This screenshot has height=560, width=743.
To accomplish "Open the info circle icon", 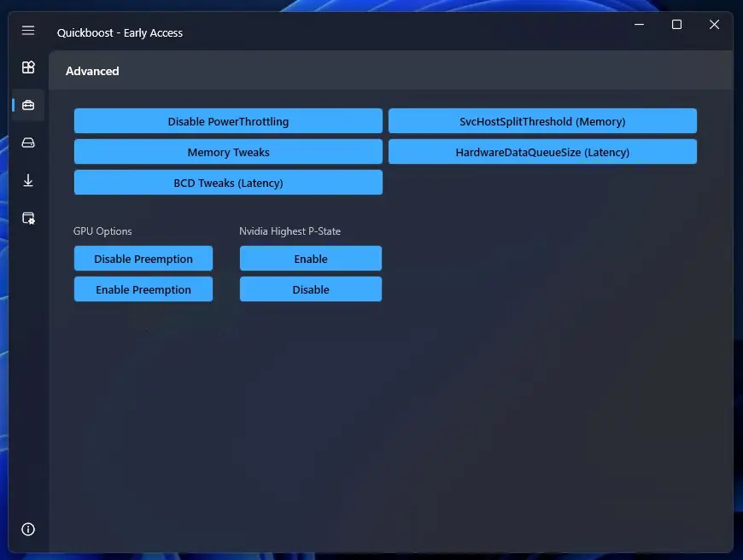I will [x=28, y=529].
